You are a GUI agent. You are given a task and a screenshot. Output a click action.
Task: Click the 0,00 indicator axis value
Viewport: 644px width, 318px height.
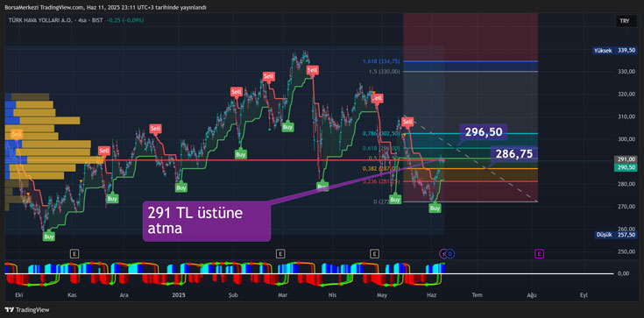(625, 273)
